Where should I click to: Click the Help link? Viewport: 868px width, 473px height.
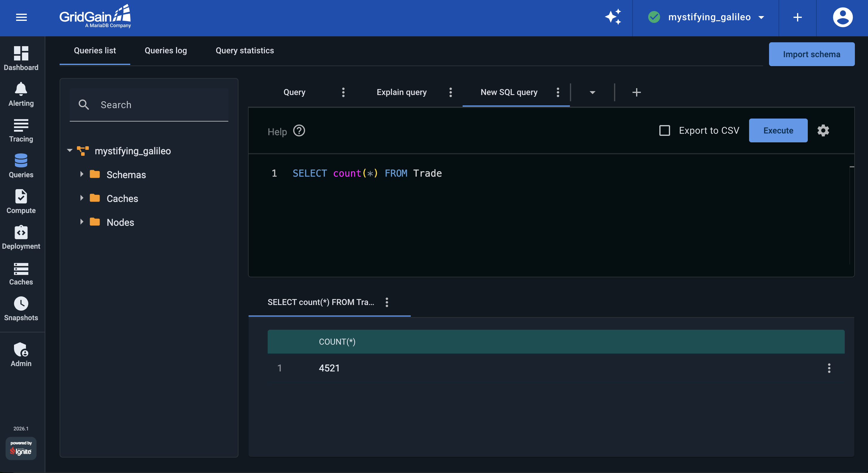point(277,132)
